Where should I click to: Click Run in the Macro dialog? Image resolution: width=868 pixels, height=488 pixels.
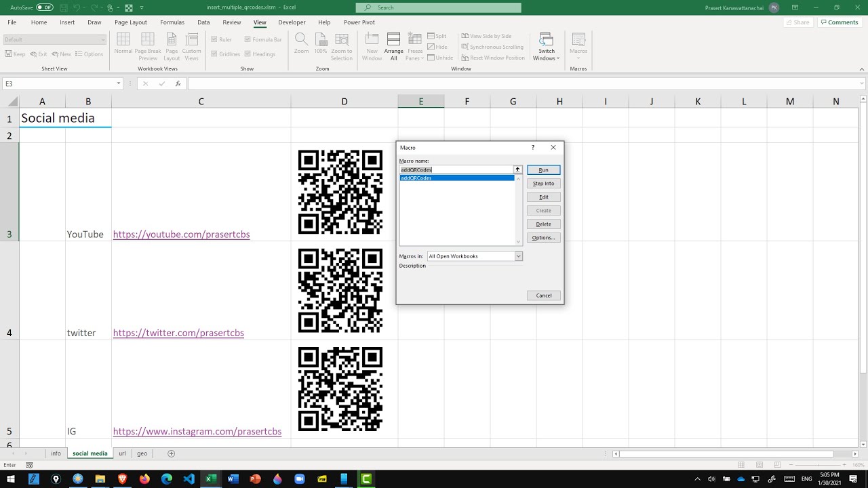click(x=544, y=170)
